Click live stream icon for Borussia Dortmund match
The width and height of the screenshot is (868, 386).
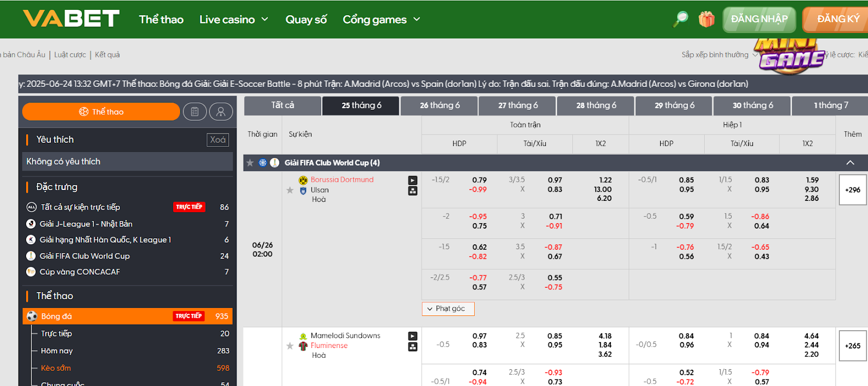point(413,180)
